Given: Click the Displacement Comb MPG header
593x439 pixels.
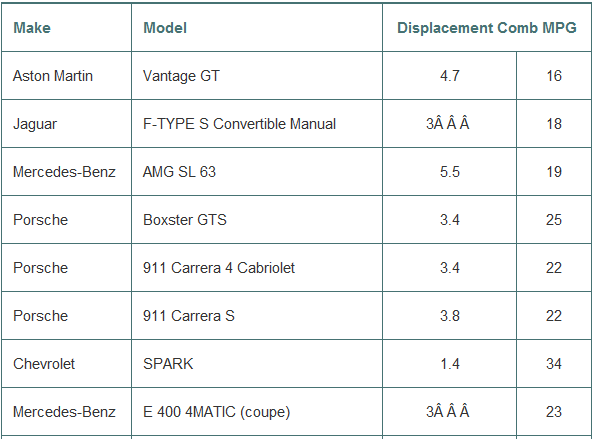Looking at the screenshot, I should pos(487,28).
